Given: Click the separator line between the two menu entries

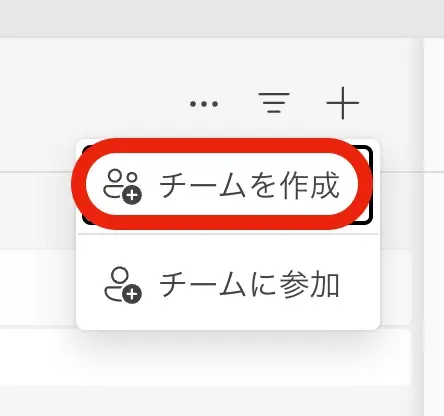Looking at the screenshot, I should pos(228,234).
